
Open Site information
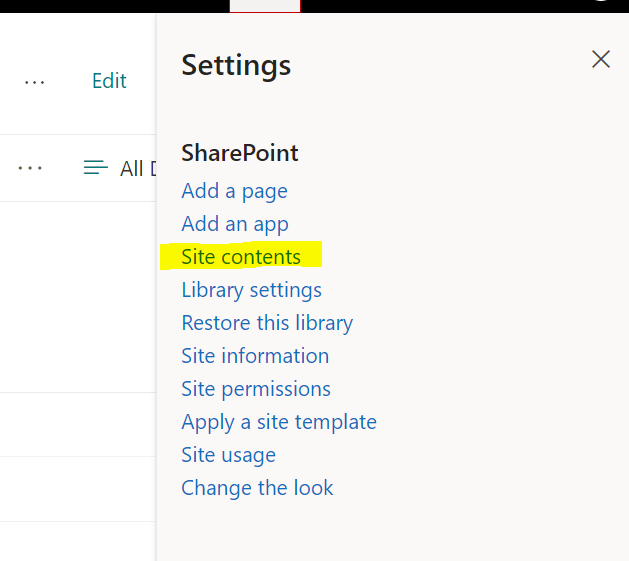(x=255, y=356)
